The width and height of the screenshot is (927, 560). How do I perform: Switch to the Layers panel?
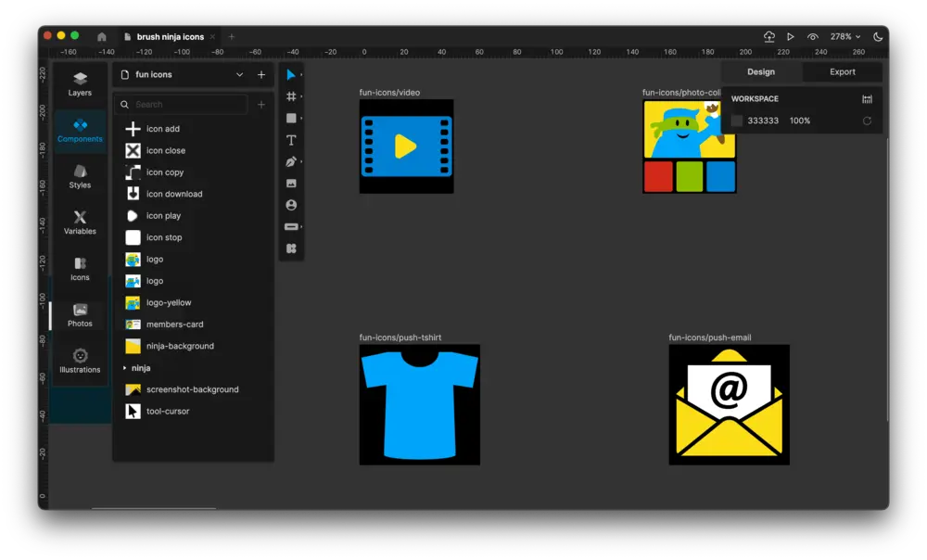(x=80, y=83)
